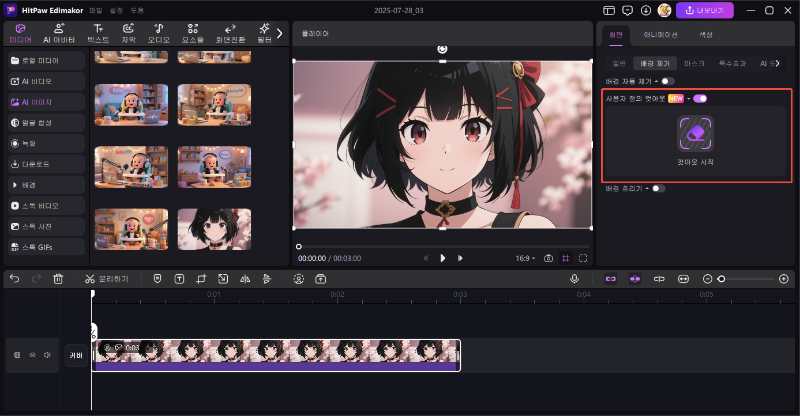Select the 일반 sub-tab
Image resolution: width=800 pixels, height=416 pixels.
click(618, 63)
